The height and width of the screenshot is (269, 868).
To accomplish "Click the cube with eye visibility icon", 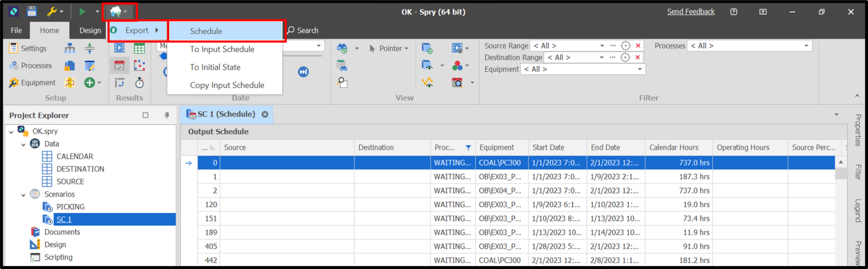I will (x=427, y=65).
